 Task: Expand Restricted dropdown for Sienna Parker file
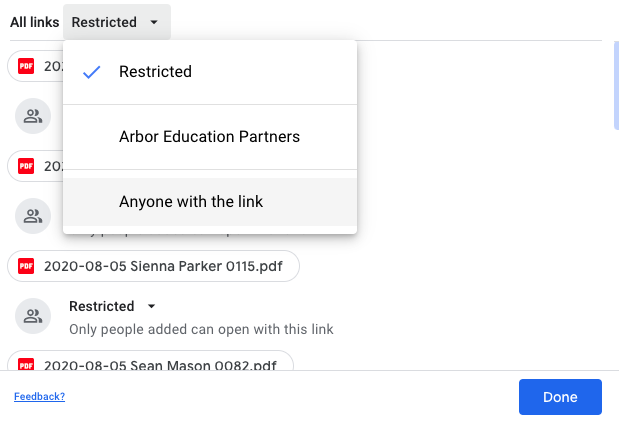(x=113, y=306)
